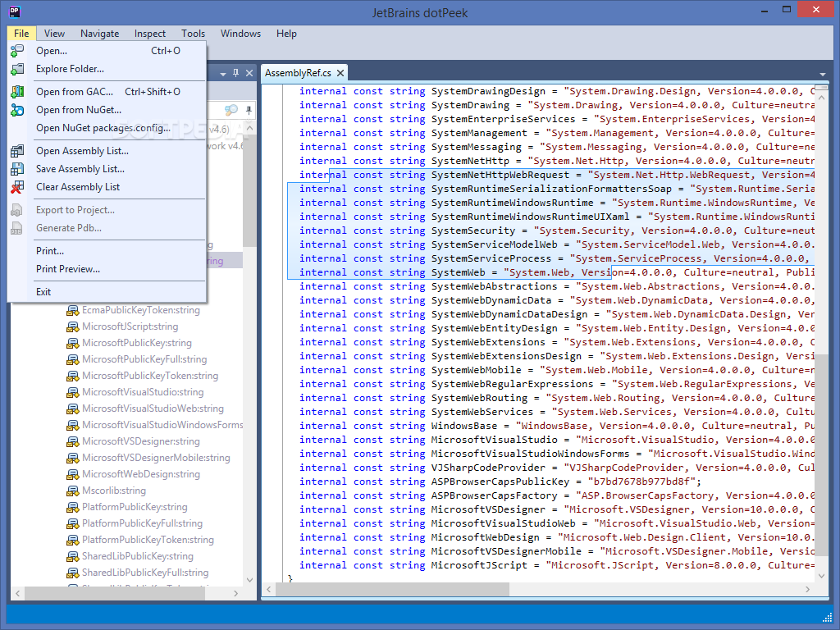Viewport: 840px width, 630px height.
Task: Open the Navigate menu
Action: [x=99, y=33]
